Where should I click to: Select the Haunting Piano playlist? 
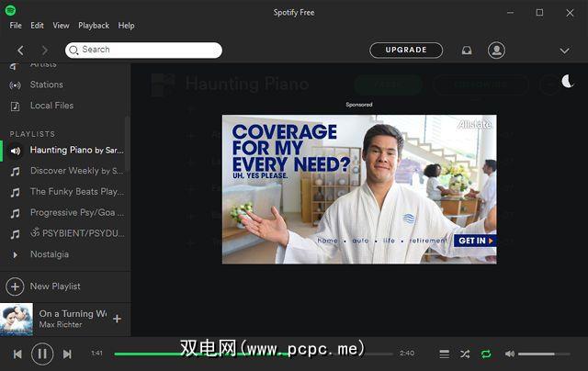click(x=76, y=151)
